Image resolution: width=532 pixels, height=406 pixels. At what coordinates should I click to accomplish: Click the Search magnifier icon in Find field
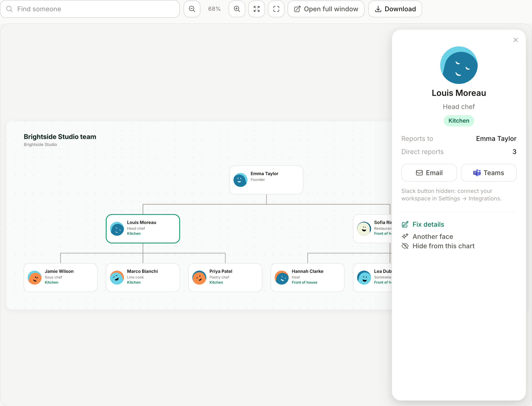9,9
